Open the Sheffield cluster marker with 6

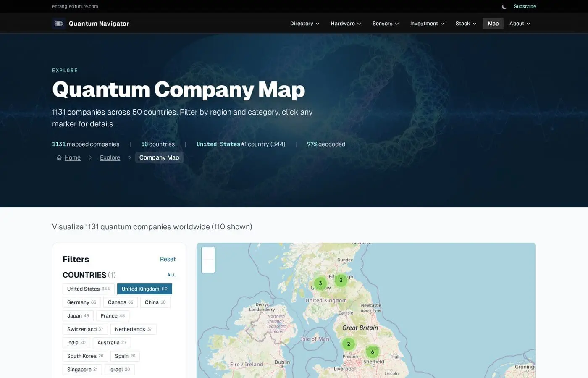click(373, 352)
